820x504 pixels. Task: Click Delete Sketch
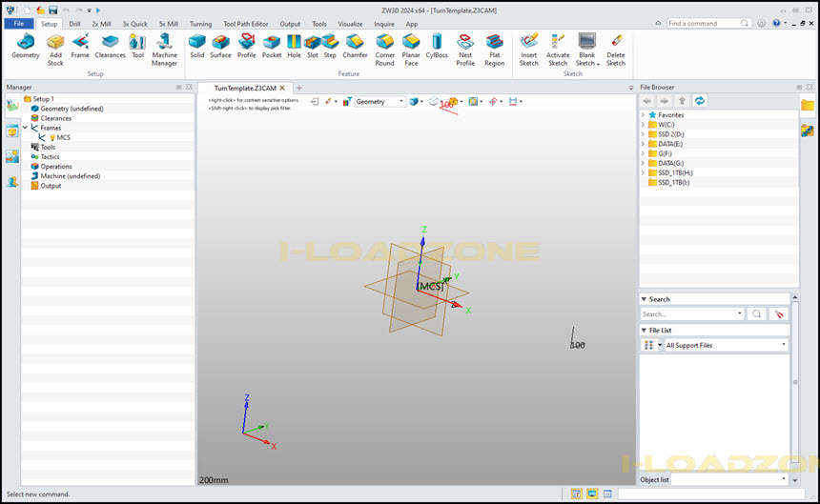pos(616,50)
